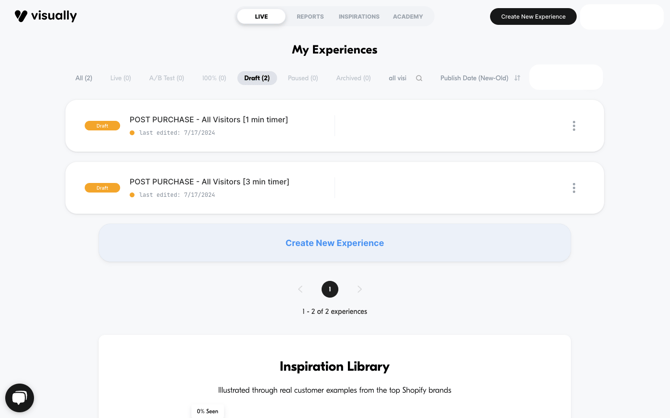
Task: Select the All (2) filter
Action: tap(84, 78)
